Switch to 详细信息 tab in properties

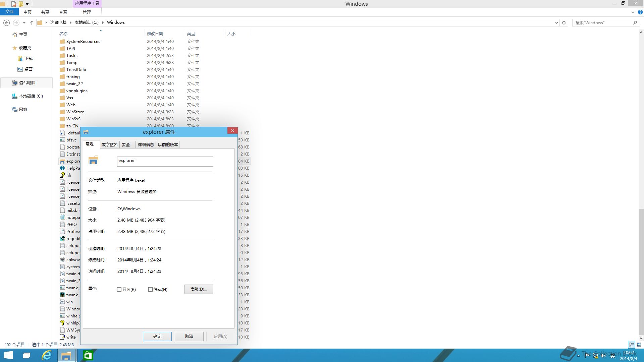click(x=146, y=145)
